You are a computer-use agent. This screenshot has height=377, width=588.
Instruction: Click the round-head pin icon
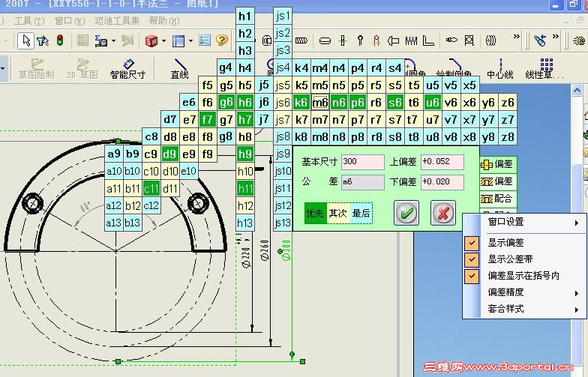(x=360, y=40)
